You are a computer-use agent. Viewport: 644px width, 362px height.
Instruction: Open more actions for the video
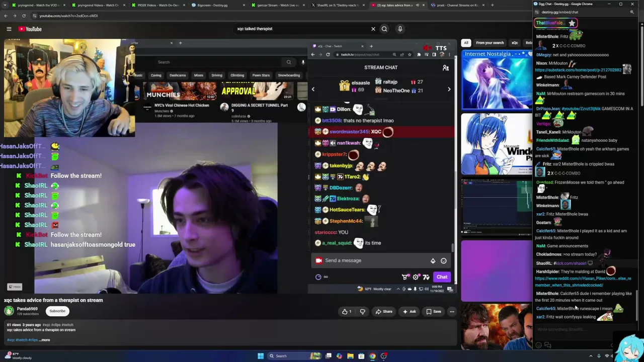pyautogui.click(x=452, y=312)
